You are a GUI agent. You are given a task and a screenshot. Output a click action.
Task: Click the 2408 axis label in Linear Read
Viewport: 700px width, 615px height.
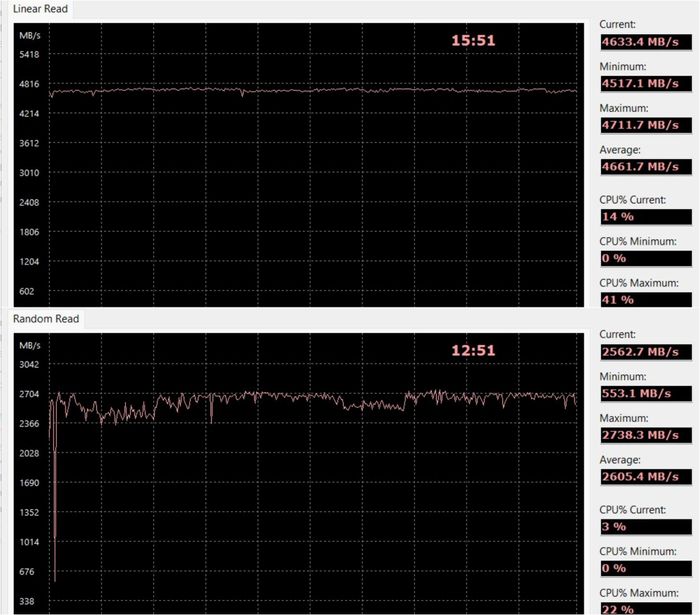coord(29,202)
